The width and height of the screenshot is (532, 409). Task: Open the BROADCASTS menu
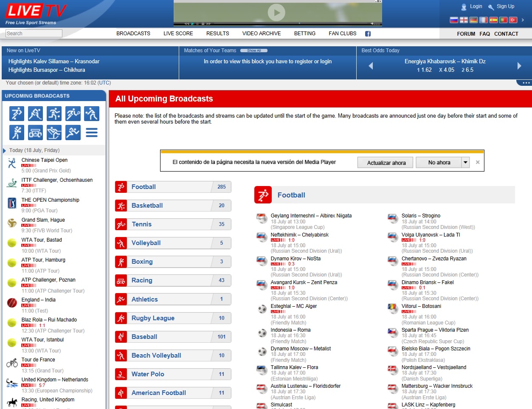(133, 34)
